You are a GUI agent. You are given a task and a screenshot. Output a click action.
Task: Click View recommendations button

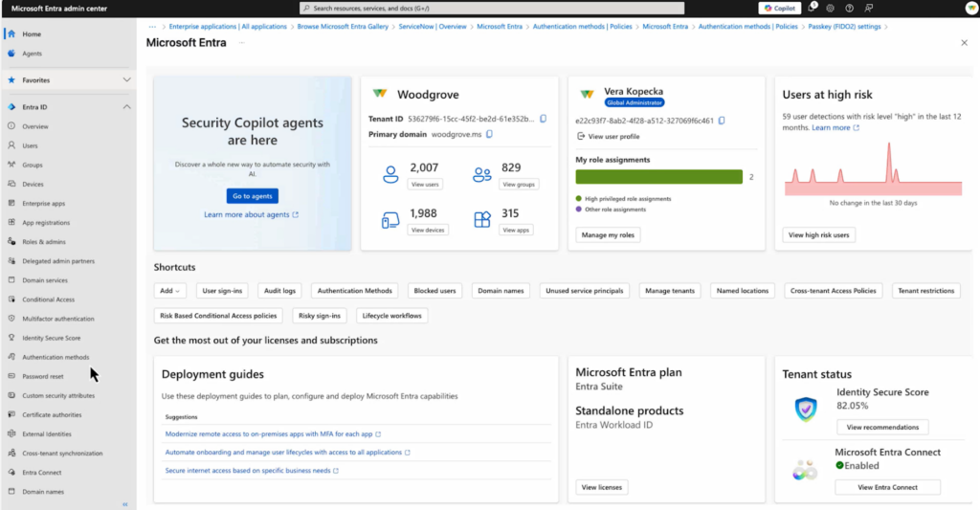[x=882, y=427]
